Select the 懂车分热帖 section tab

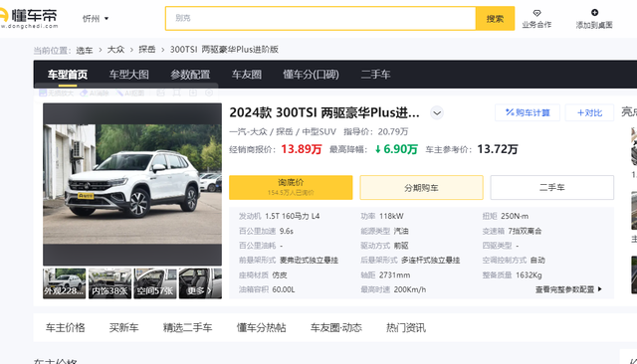[x=262, y=327]
